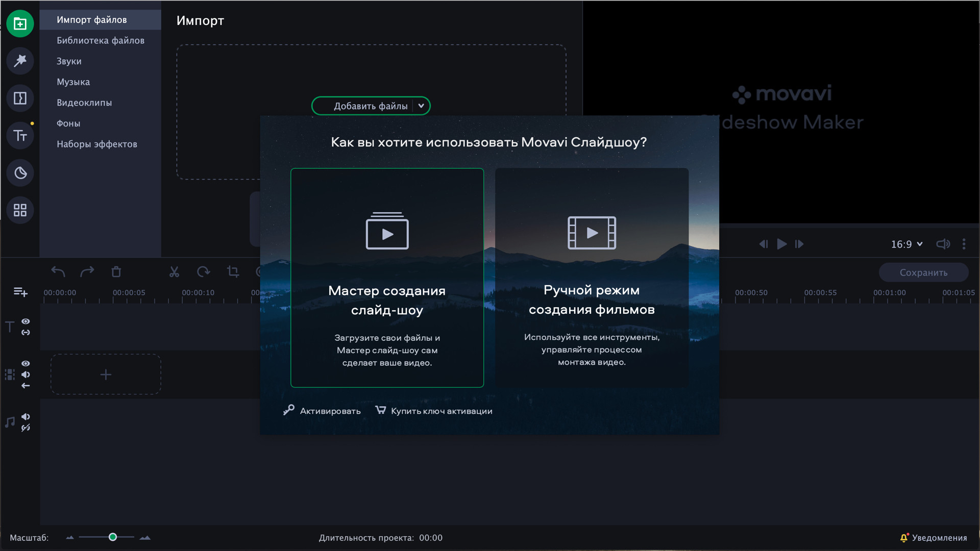The width and height of the screenshot is (980, 551).
Task: Delete with the trash can icon
Action: (x=116, y=272)
